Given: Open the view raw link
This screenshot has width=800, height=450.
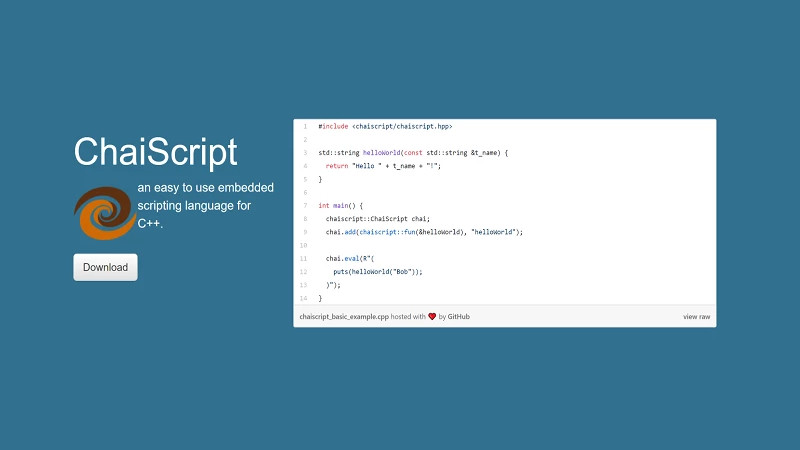Looking at the screenshot, I should tap(696, 317).
